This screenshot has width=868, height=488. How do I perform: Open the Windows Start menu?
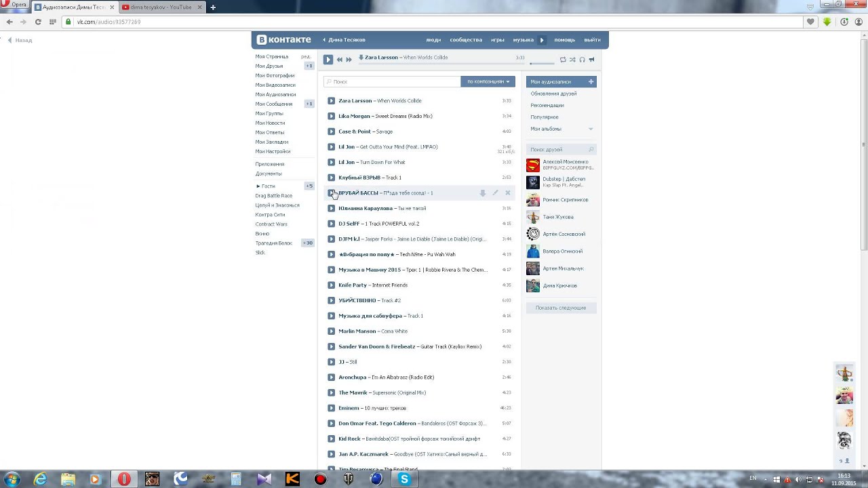[11, 479]
